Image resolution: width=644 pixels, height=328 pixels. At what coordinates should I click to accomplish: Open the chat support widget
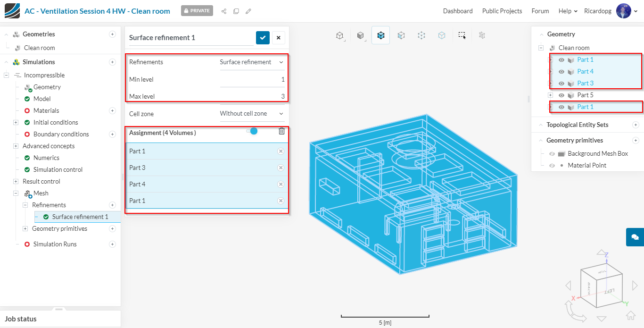point(635,237)
